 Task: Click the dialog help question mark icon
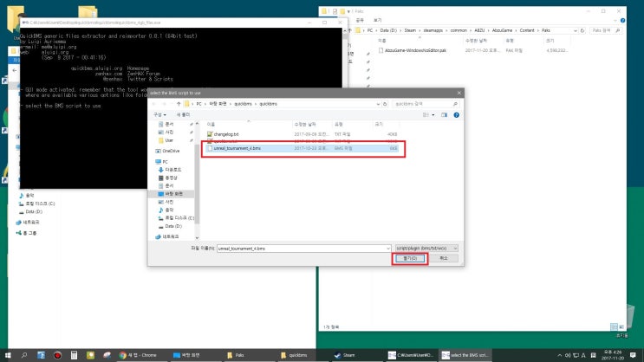coord(457,113)
